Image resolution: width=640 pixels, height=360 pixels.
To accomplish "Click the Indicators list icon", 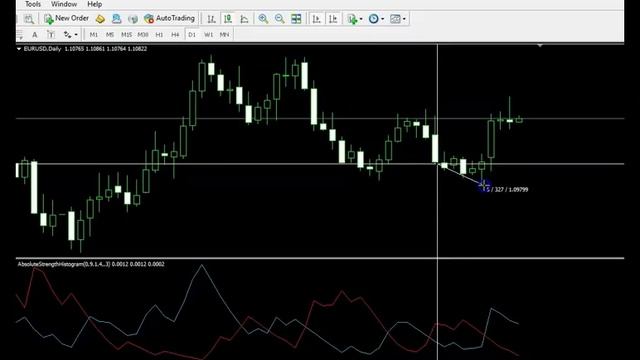I will click(x=352, y=19).
